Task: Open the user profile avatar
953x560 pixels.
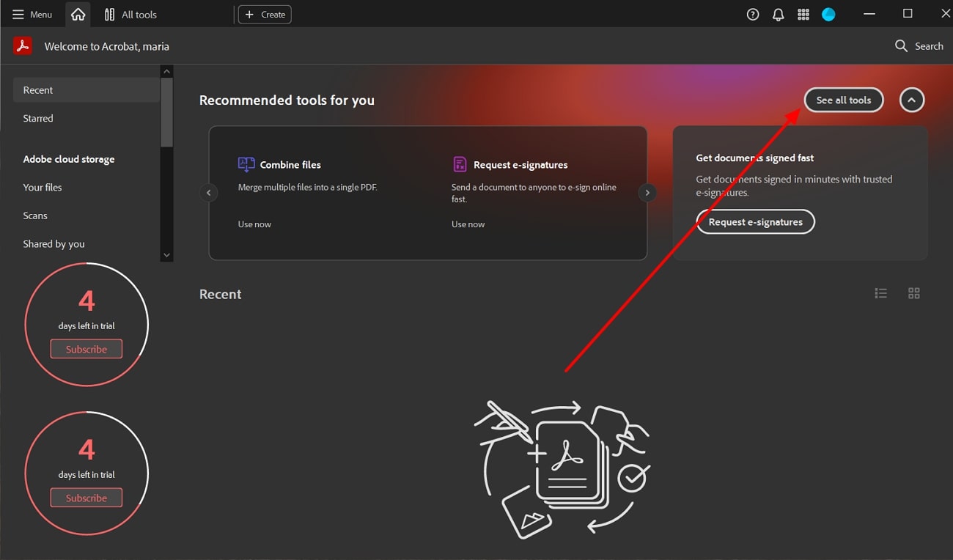Action: pyautogui.click(x=828, y=15)
